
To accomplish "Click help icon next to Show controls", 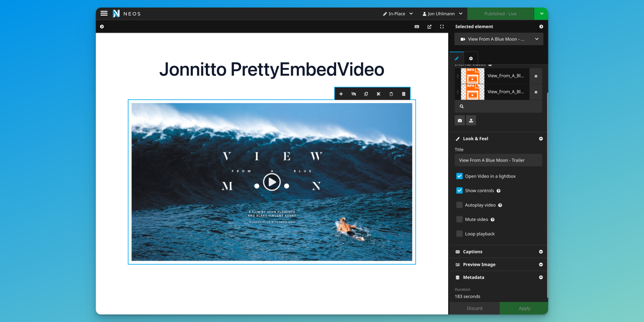I will click(x=499, y=191).
